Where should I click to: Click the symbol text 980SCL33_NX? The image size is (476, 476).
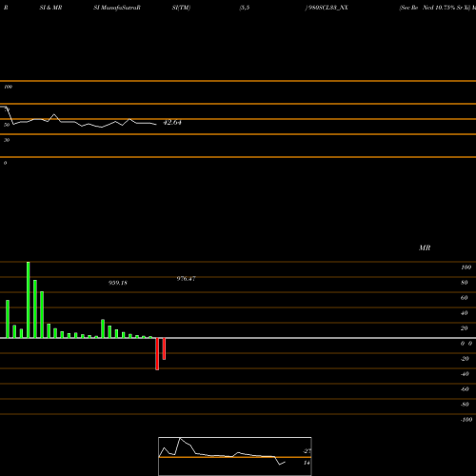328,8
